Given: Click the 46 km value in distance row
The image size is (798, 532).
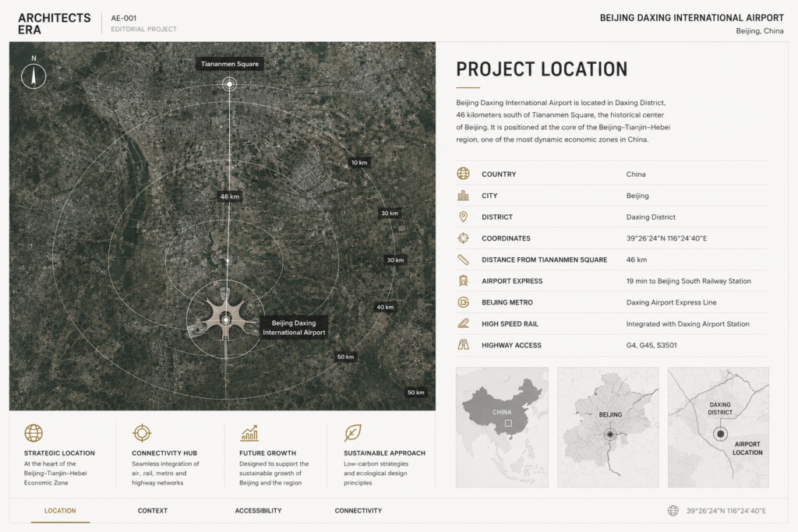Looking at the screenshot, I should [x=637, y=259].
